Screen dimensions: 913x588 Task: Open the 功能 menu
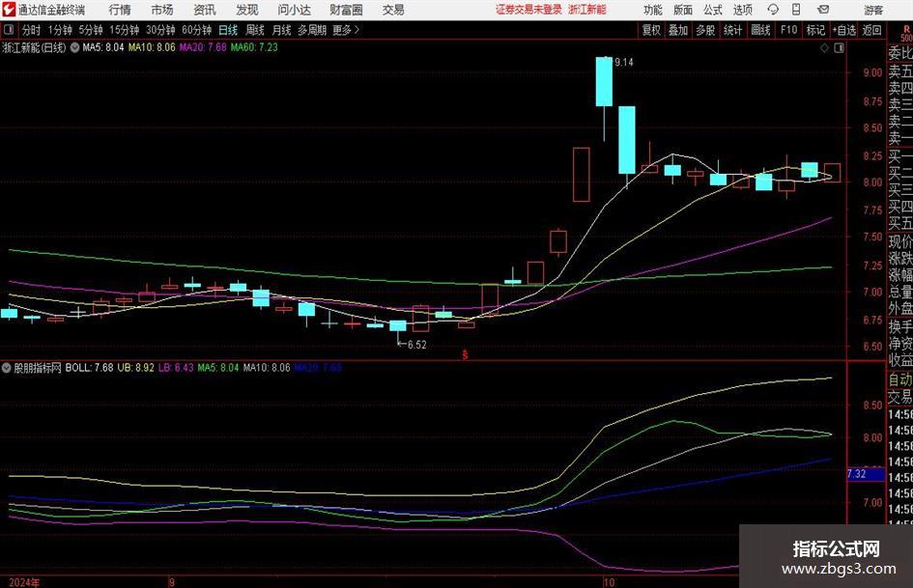point(653,10)
